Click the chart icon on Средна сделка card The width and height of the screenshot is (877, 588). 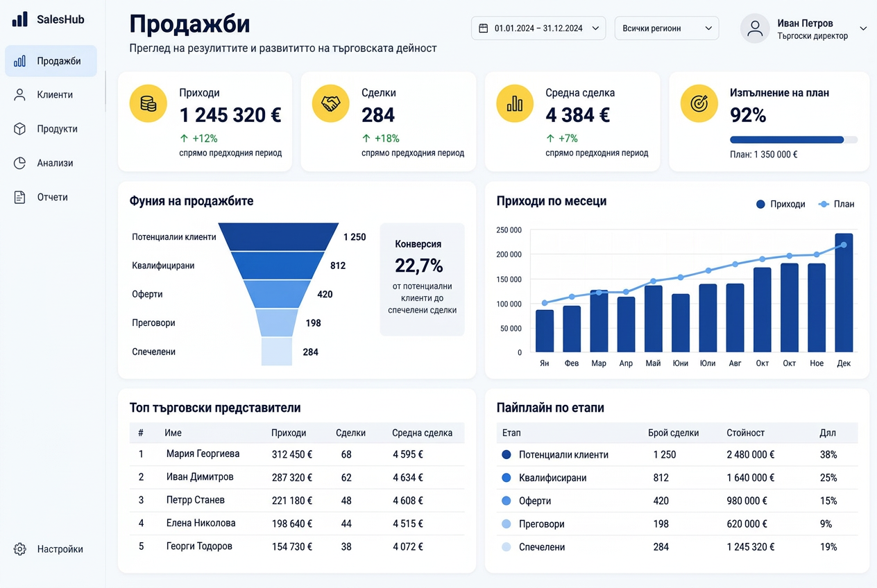(515, 103)
